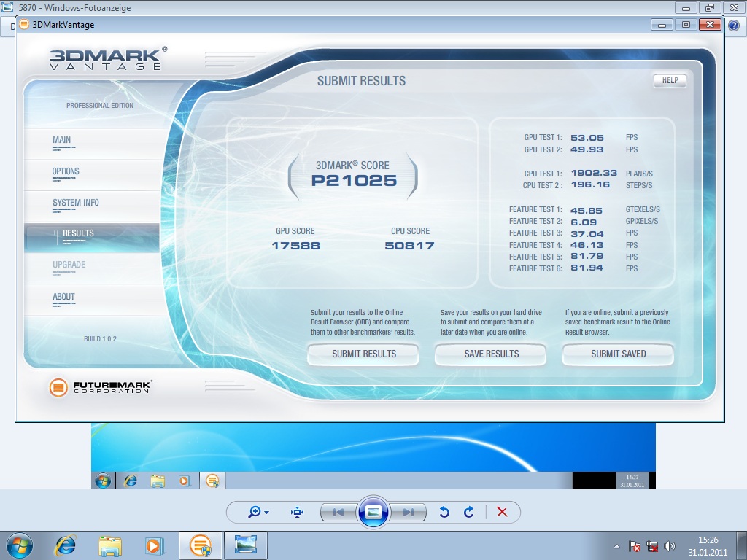This screenshot has width=747, height=560.
Task: Click CPU Test 2 value 196.16
Action: tap(590, 184)
